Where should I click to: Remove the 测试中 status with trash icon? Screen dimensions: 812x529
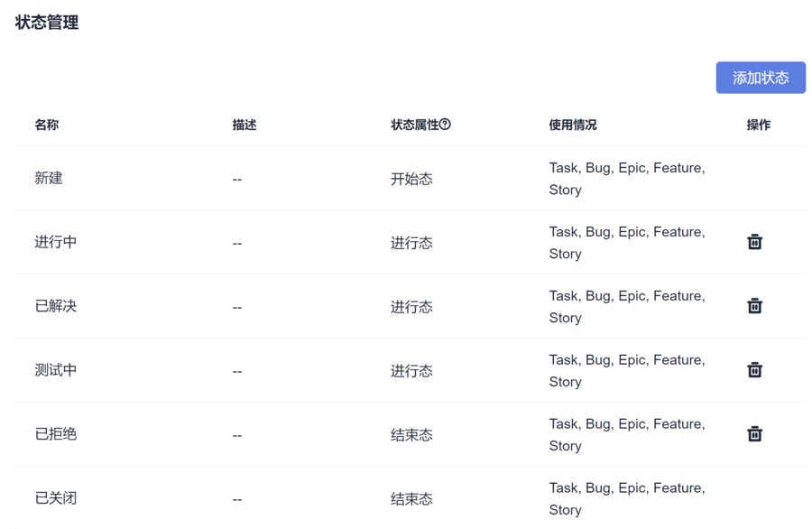click(754, 370)
